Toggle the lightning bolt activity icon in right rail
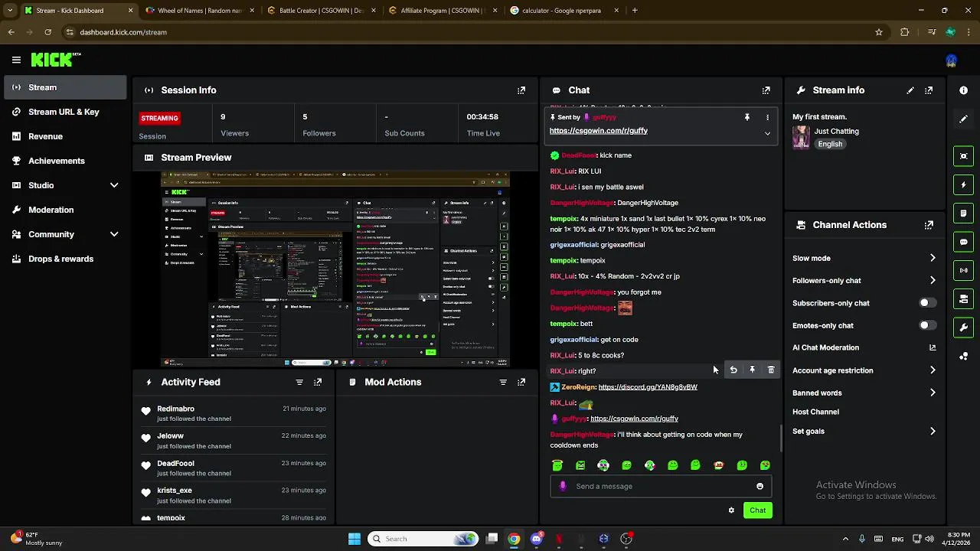 click(x=963, y=184)
